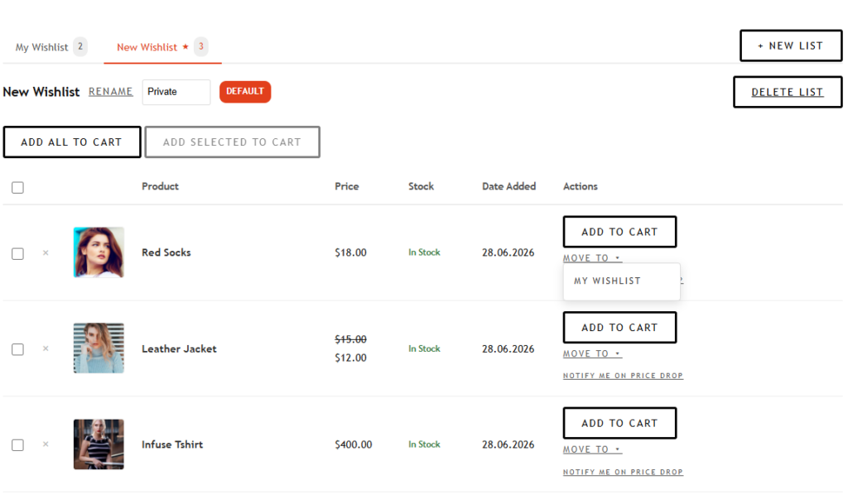Click the $400.00 price
Viewport: 848px width, 504px height.
click(353, 444)
